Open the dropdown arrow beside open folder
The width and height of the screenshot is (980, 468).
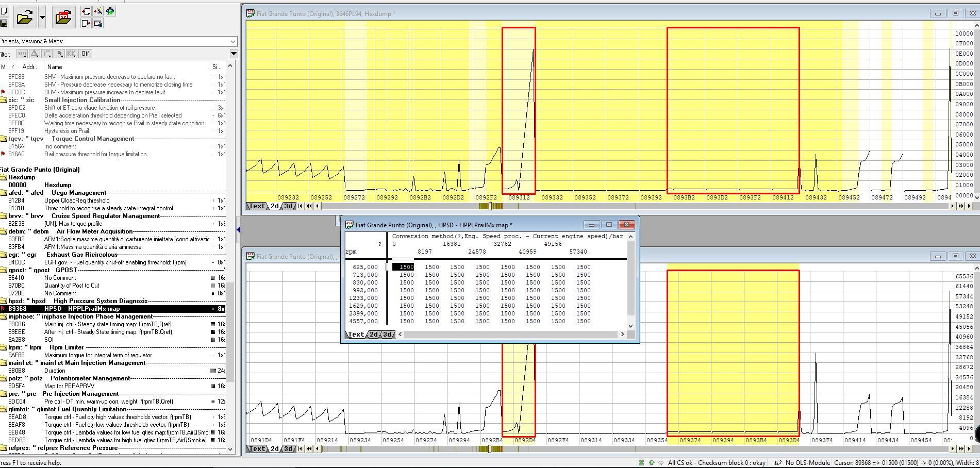point(42,18)
